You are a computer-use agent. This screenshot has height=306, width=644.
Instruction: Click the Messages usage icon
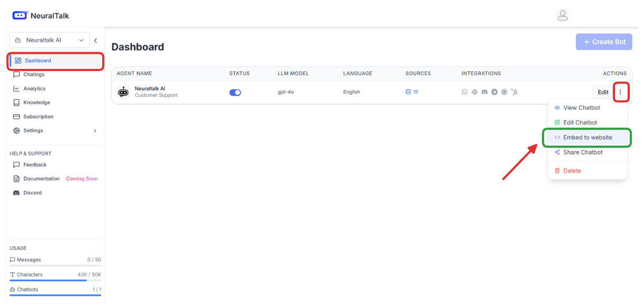click(13, 260)
